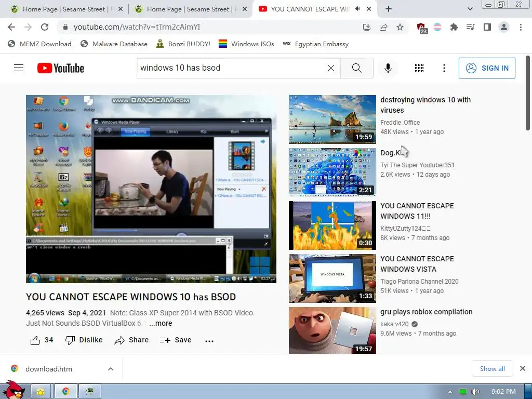Save the video to a playlist
The width and height of the screenshot is (532, 399).
[x=176, y=340]
